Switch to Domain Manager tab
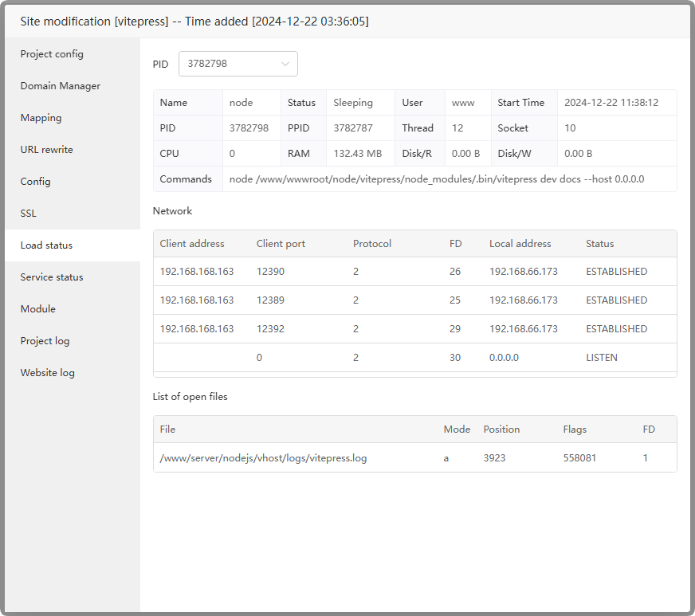Image resolution: width=695 pixels, height=616 pixels. coord(61,86)
